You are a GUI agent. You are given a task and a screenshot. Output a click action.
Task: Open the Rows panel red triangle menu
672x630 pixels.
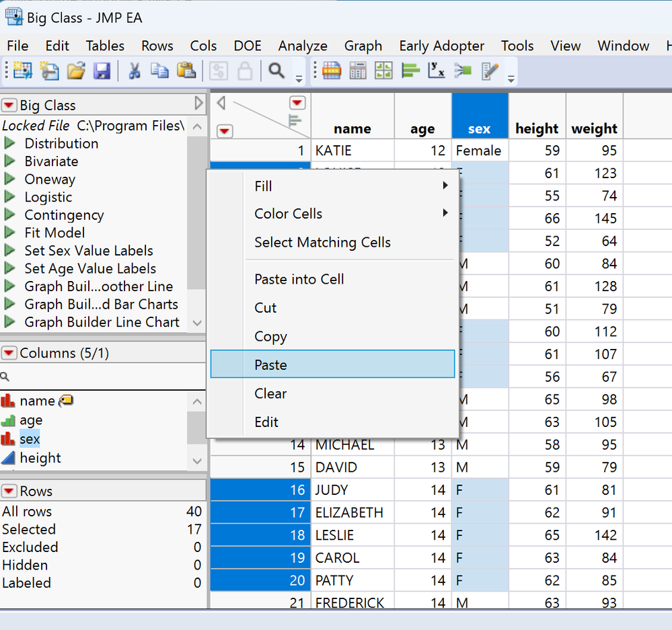point(9,491)
